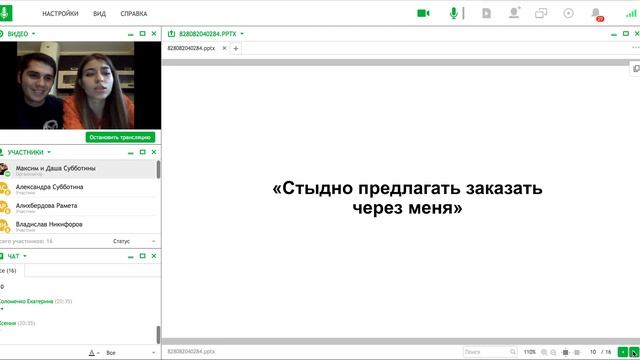The height and width of the screenshot is (360, 640).
Task: Click the search magnifier icon
Action: point(513,352)
